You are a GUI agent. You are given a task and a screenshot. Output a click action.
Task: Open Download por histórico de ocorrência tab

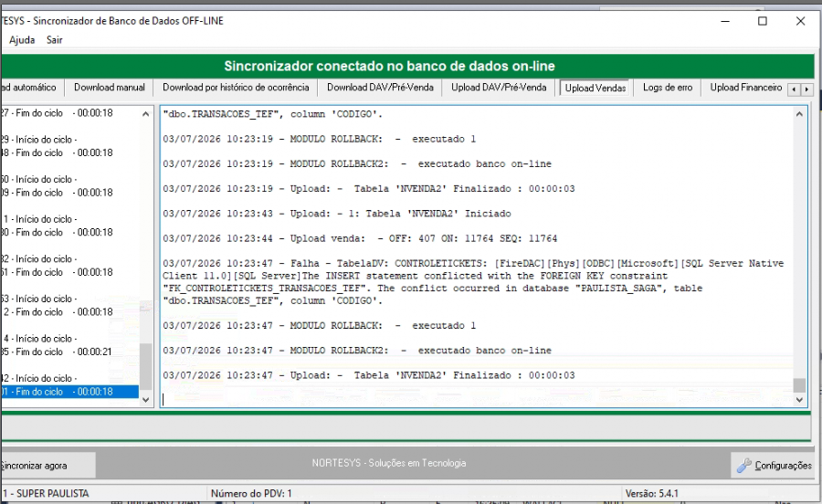[236, 88]
